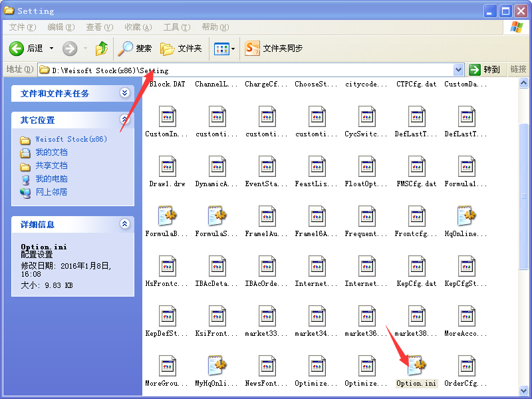Select the CycSwitc file icon
The height and width of the screenshot is (399, 532).
(x=366, y=116)
